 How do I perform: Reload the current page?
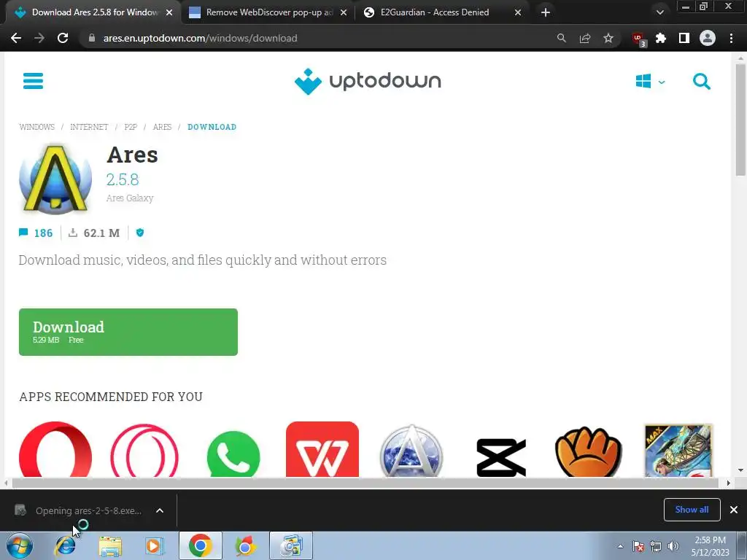pyautogui.click(x=63, y=38)
